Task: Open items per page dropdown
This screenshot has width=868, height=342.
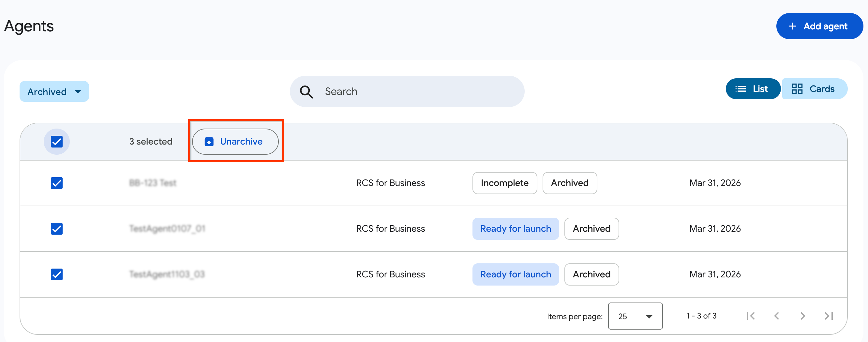Action: [x=635, y=316]
